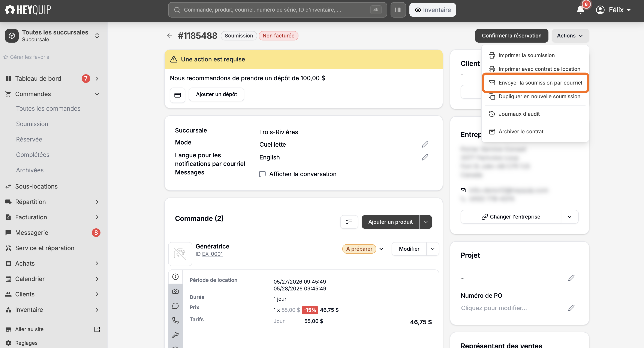Viewport: 644px width, 348px height.
Task: Open the Modifier split dropdown arrow
Action: 433,249
